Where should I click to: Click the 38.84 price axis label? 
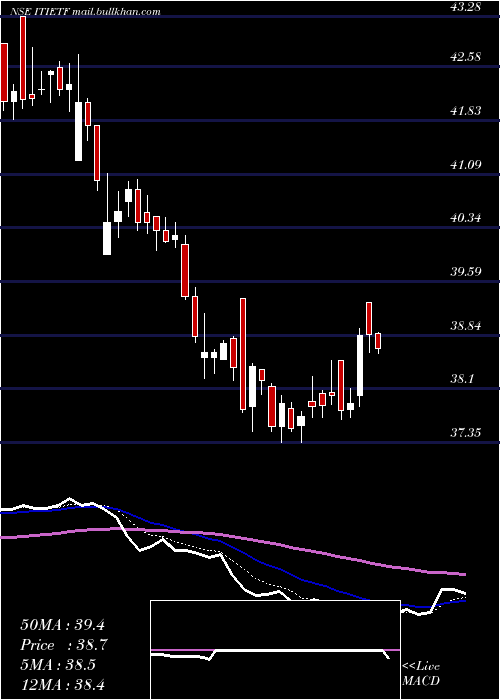point(466,325)
